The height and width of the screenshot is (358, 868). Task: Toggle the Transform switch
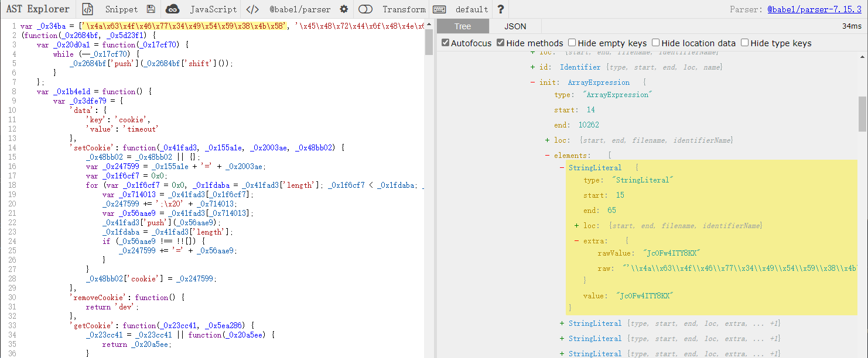pyautogui.click(x=365, y=9)
